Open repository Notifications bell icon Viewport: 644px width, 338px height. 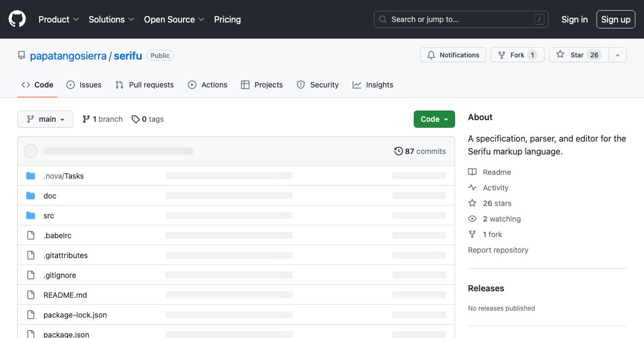click(x=431, y=55)
